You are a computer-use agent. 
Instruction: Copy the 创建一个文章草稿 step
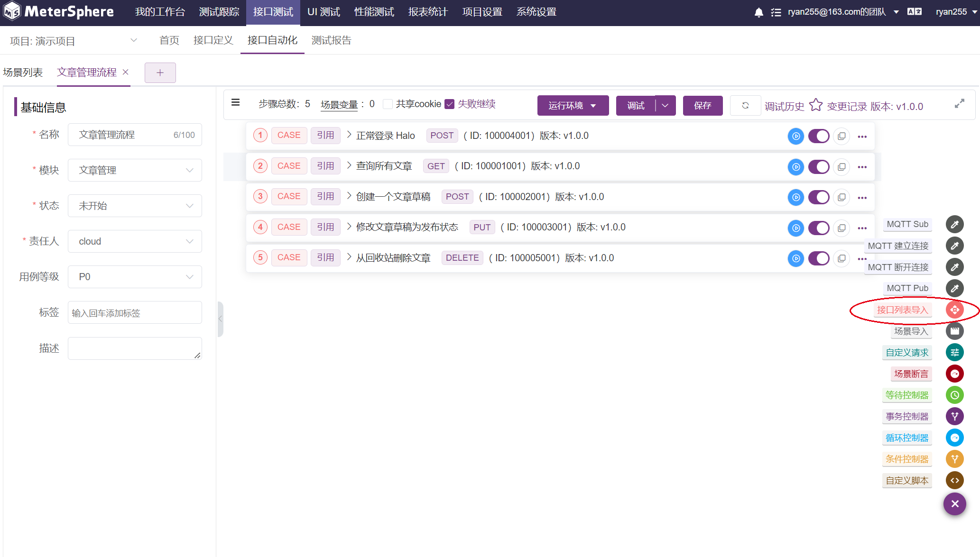pyautogui.click(x=841, y=197)
